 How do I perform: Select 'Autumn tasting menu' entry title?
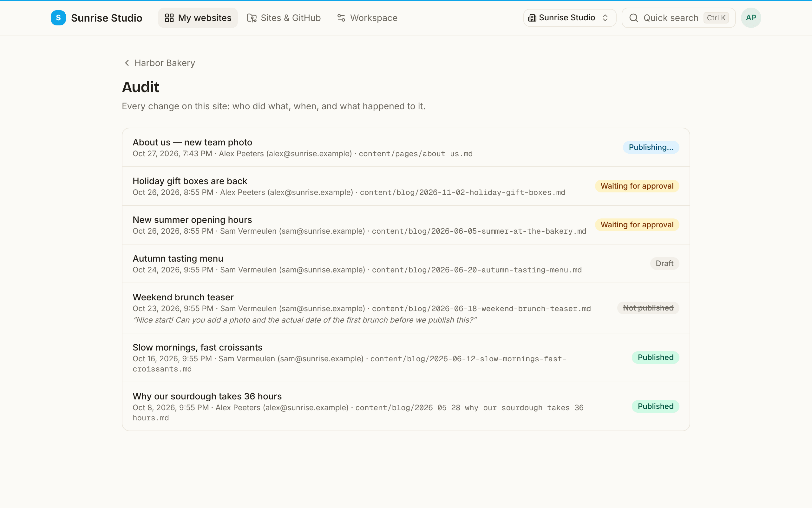pos(178,258)
